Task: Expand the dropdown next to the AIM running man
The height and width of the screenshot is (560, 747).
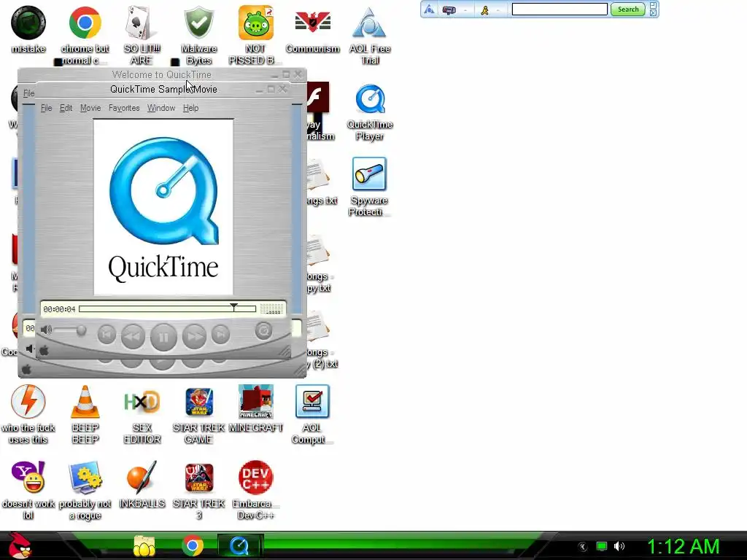Action: (x=498, y=9)
